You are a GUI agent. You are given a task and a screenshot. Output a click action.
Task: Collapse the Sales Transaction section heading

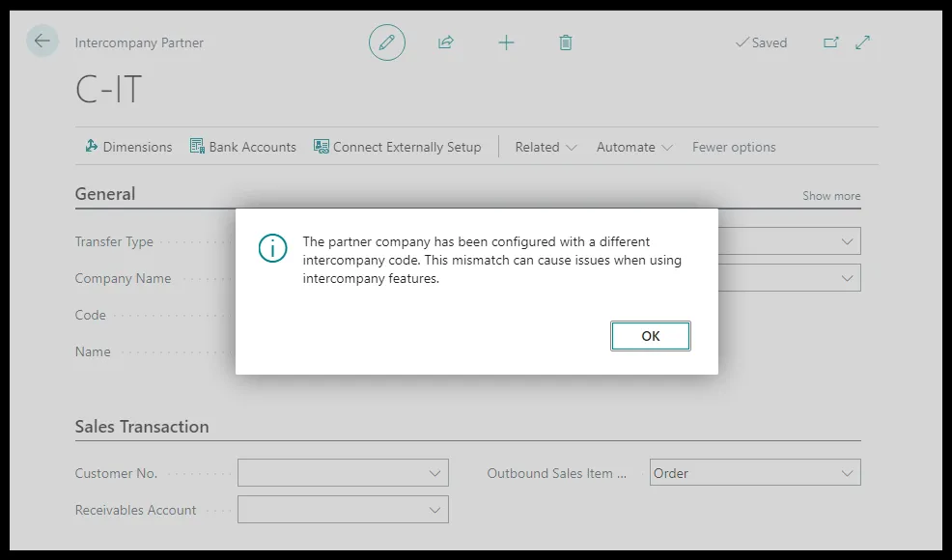click(142, 427)
